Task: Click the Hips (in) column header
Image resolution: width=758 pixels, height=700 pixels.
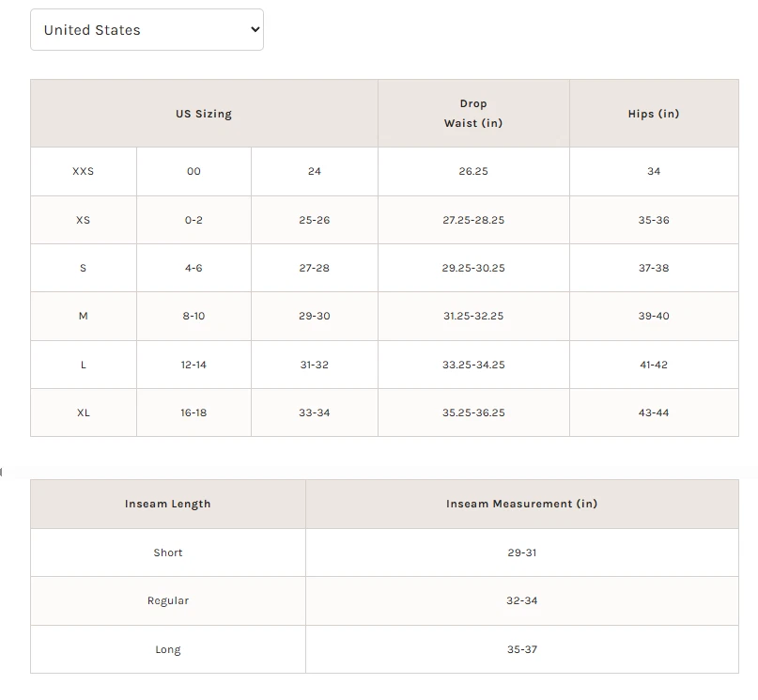Action: (654, 114)
